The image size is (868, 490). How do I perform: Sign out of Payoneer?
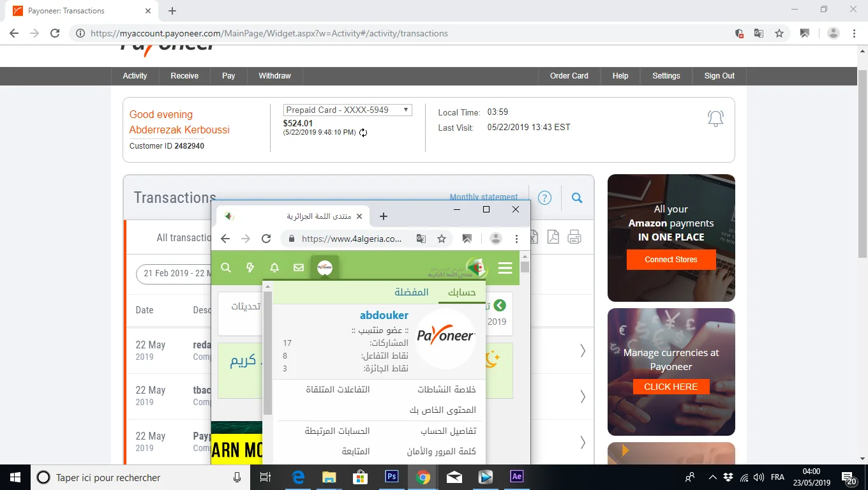(719, 76)
